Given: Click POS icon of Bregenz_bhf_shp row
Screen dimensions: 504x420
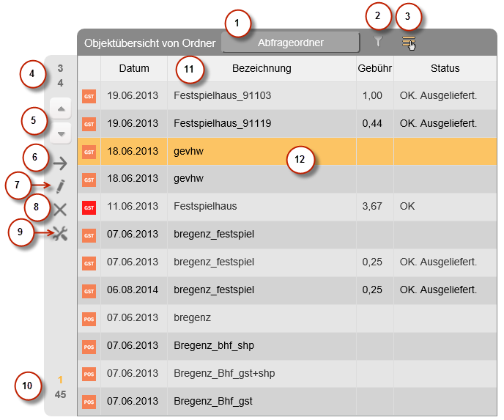Looking at the screenshot, I should point(89,347).
